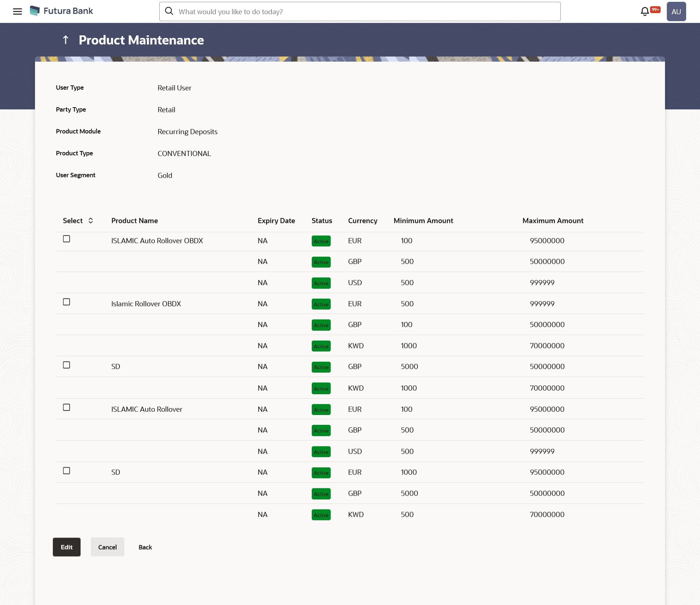The image size is (700, 605).
Task: Click the ISLAMIC Auto Rollover product name link
Action: 147,409
